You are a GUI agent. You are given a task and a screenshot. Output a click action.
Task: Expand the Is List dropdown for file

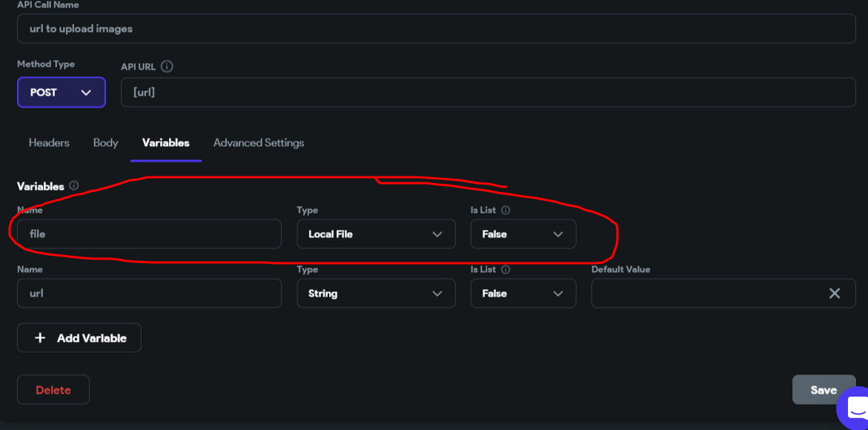click(x=523, y=234)
